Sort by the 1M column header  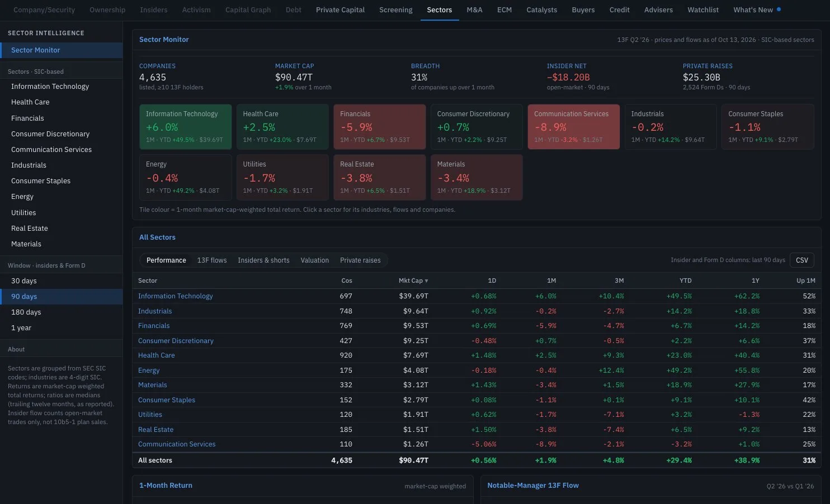click(x=551, y=280)
